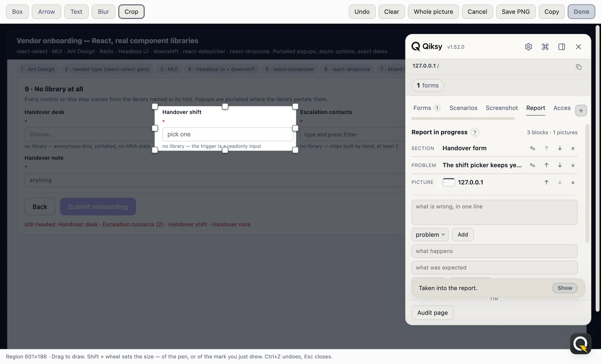This screenshot has width=601, height=364.
Task: Click the 1 forms pill
Action: click(427, 85)
